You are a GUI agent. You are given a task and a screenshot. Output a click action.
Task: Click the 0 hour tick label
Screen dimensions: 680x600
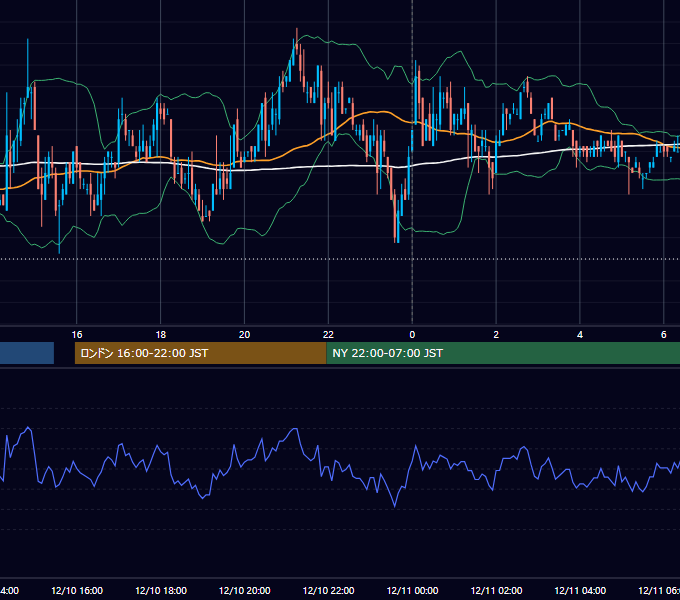tap(412, 335)
